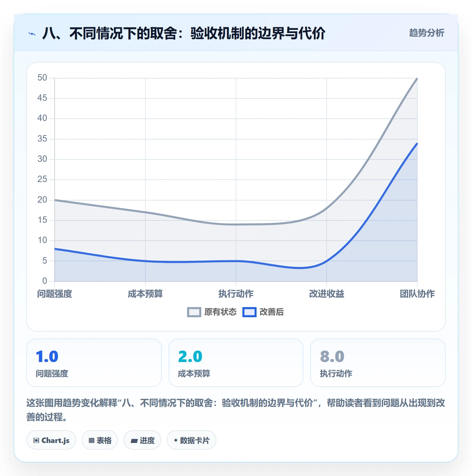Click the 25 value on y-axis
Screen dimensions: 472x476
click(42, 179)
